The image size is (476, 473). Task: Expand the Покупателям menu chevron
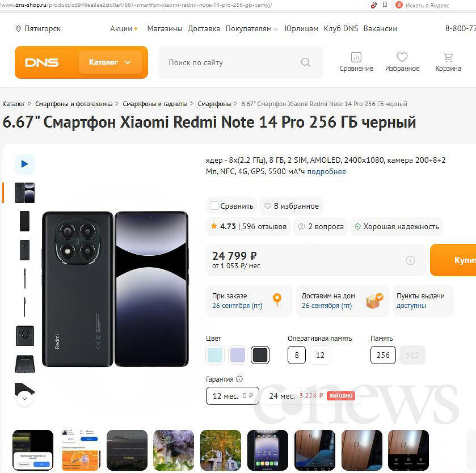point(275,29)
